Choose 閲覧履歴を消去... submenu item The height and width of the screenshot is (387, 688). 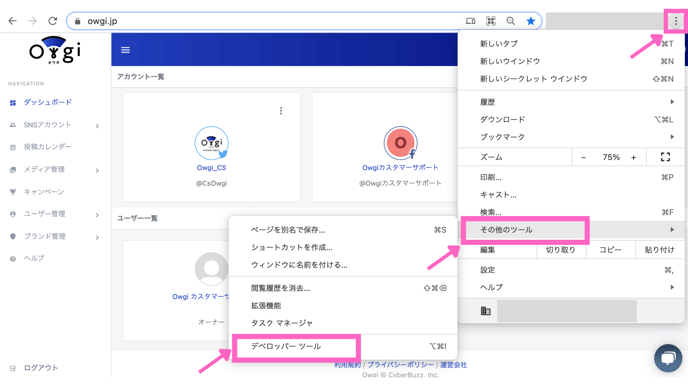[343, 288]
